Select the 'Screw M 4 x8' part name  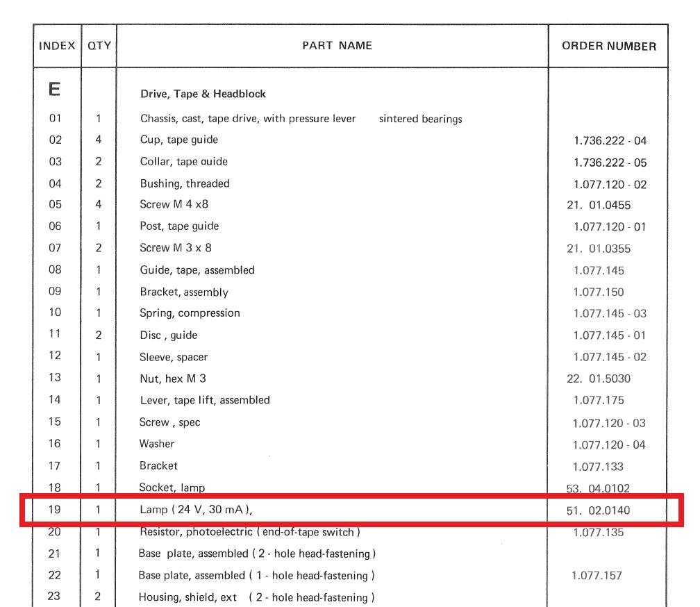(x=174, y=204)
